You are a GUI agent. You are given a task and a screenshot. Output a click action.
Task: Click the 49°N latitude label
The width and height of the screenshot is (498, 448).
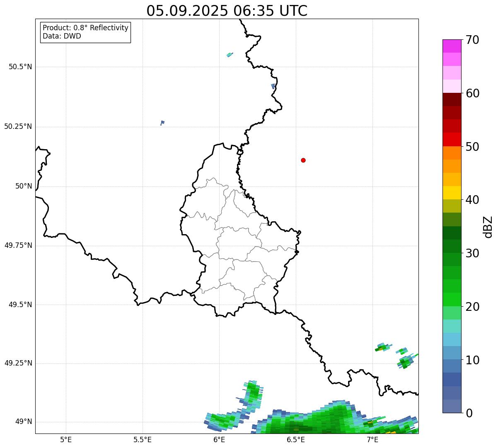[24, 421]
